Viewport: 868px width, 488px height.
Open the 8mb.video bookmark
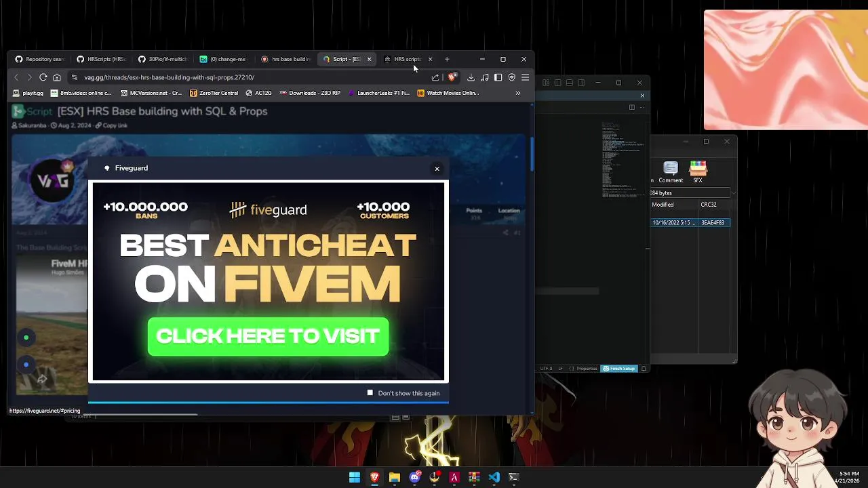(x=81, y=93)
